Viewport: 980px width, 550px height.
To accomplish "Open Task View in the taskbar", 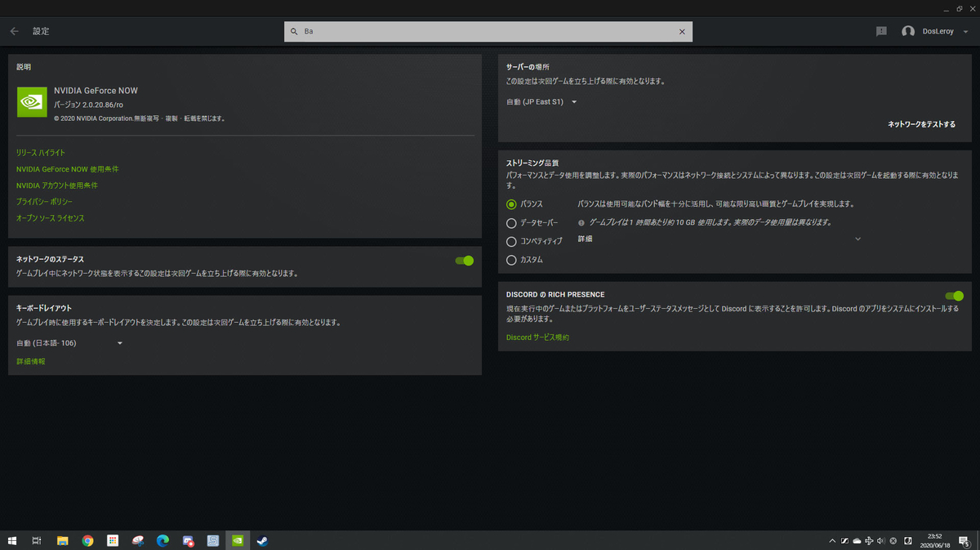I will pos(37,540).
